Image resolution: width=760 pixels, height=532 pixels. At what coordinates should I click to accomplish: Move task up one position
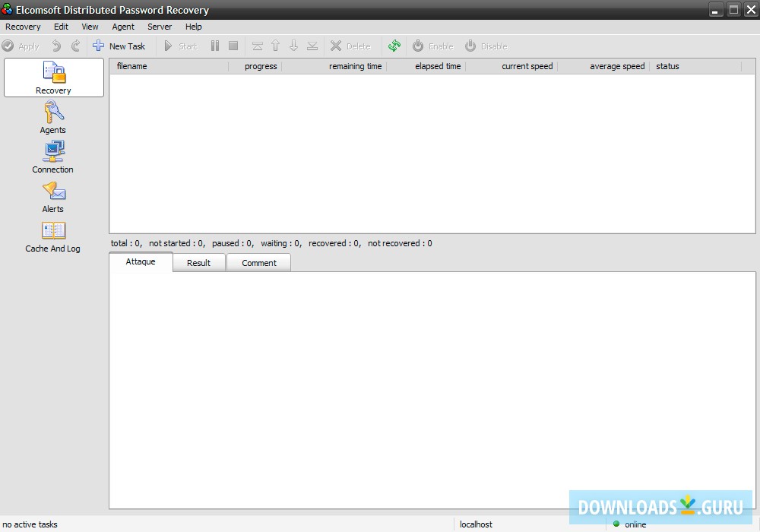[x=275, y=46]
